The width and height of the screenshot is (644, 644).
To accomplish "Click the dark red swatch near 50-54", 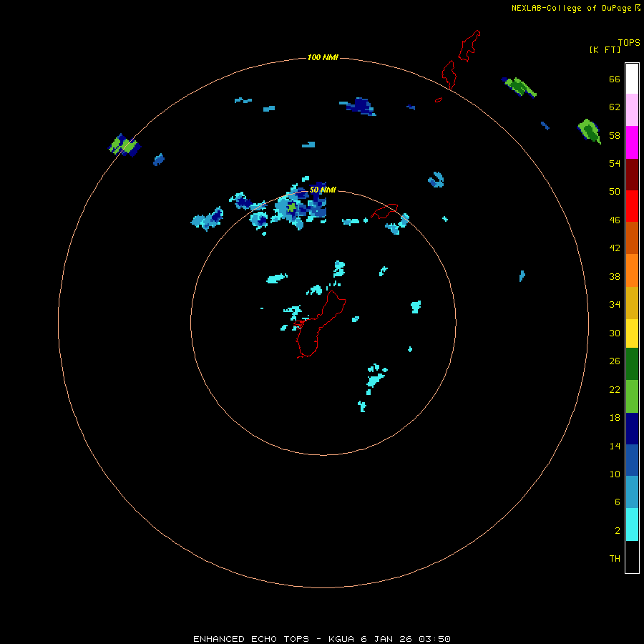I will pyautogui.click(x=632, y=175).
